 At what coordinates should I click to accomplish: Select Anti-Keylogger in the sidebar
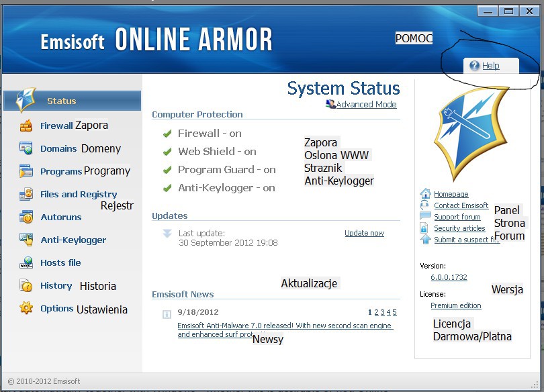73,240
